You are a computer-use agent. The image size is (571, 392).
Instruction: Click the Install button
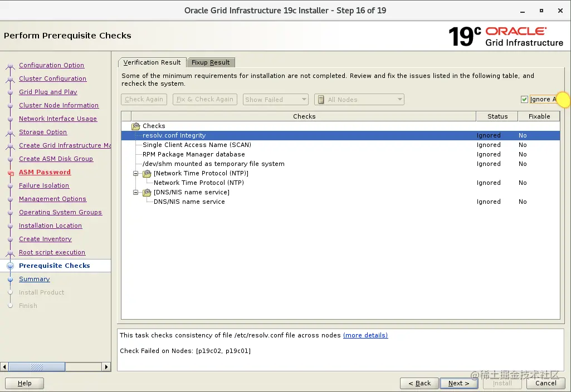(502, 383)
